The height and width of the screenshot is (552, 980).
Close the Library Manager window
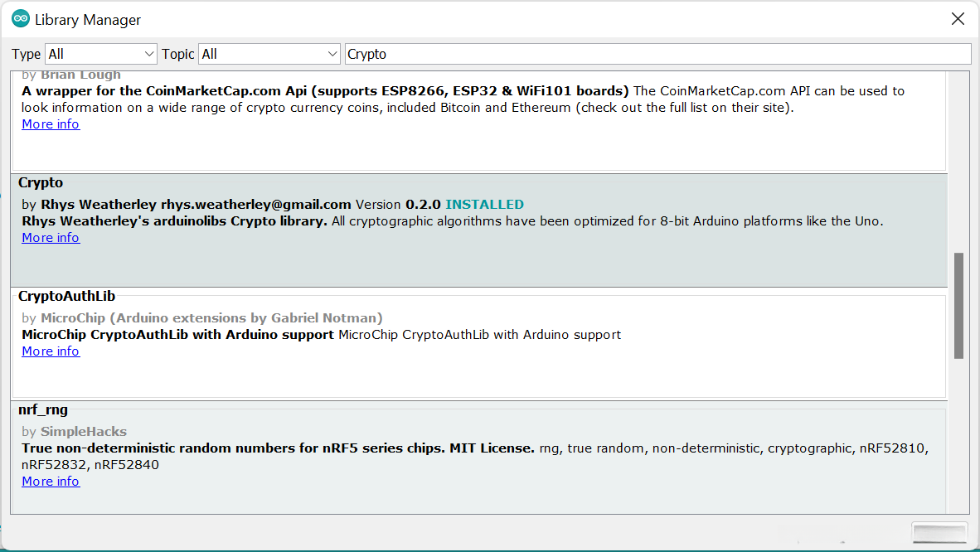958,19
